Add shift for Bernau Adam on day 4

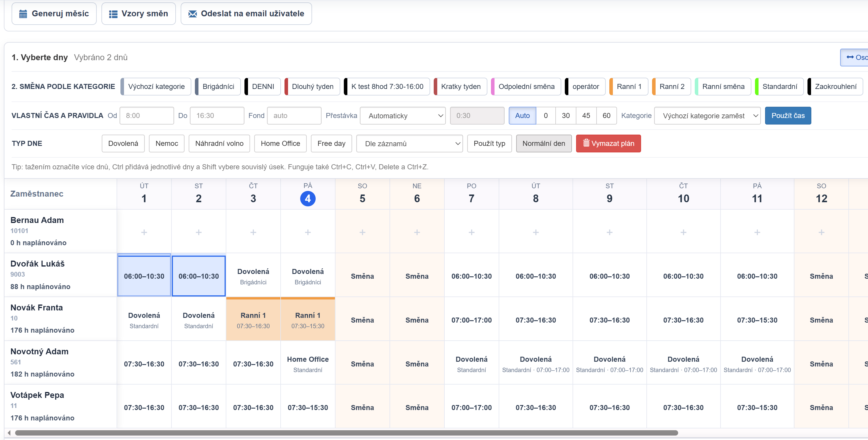pos(308,232)
